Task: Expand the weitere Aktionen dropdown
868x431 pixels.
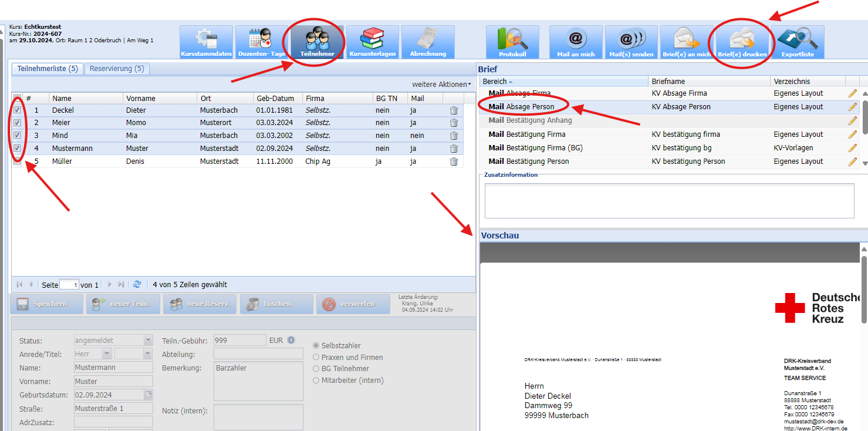Action: [x=441, y=85]
